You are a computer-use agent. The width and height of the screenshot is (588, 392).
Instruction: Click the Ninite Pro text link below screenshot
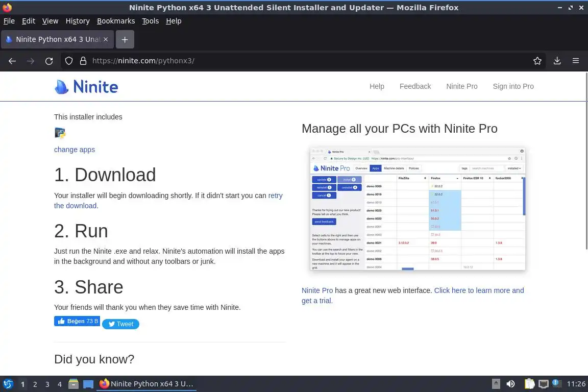pos(317,290)
